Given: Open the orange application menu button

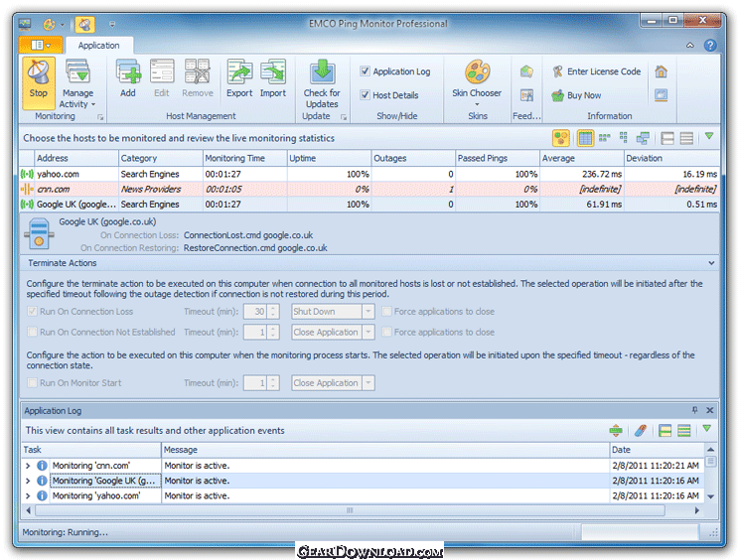Looking at the screenshot, I should [x=41, y=45].
